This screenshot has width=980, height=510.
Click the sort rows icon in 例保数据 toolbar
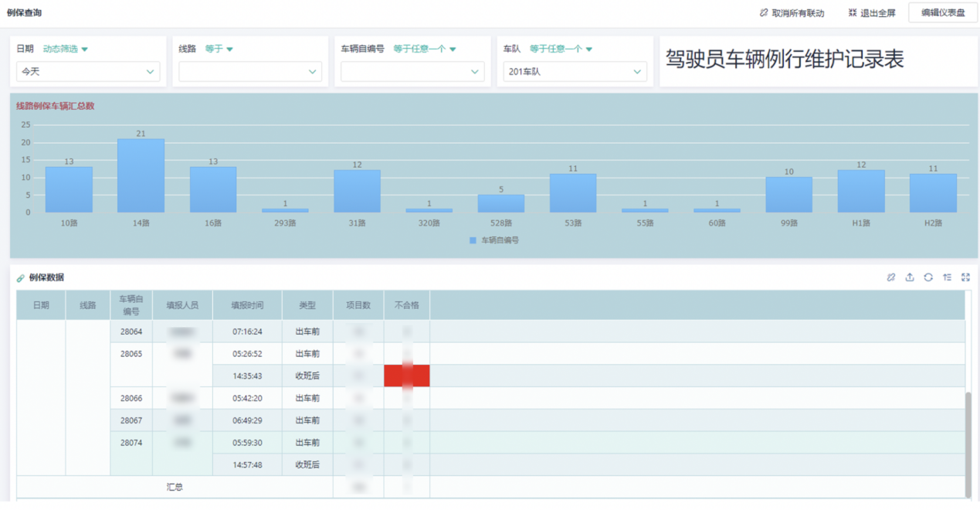click(947, 277)
